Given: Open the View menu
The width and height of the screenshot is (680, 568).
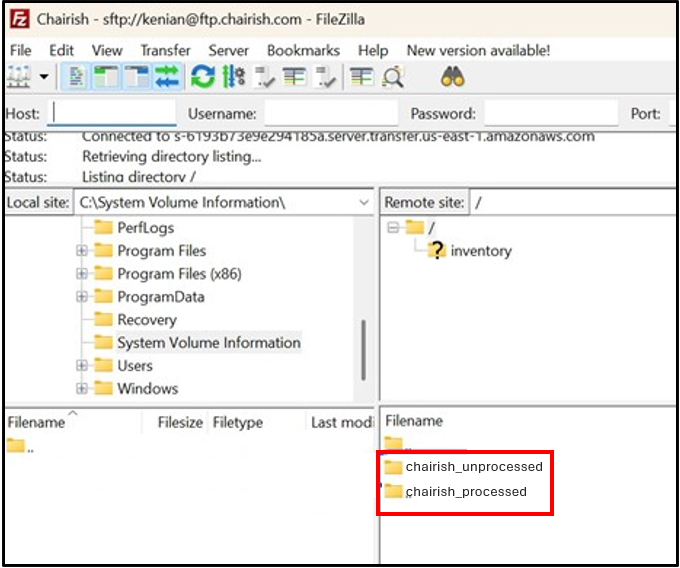Looking at the screenshot, I should (107, 50).
